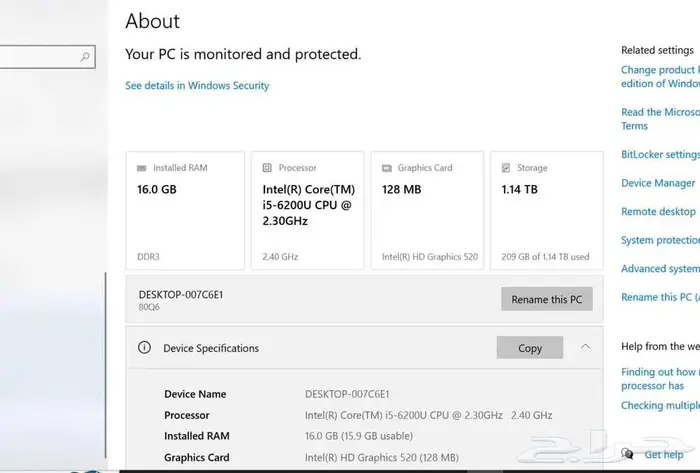The image size is (700, 473).
Task: Open the Remote desktop link
Action: (x=658, y=212)
